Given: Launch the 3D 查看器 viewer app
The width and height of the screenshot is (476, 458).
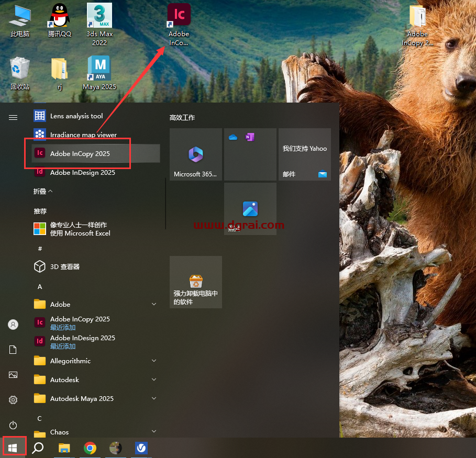Looking at the screenshot, I should pos(65,266).
